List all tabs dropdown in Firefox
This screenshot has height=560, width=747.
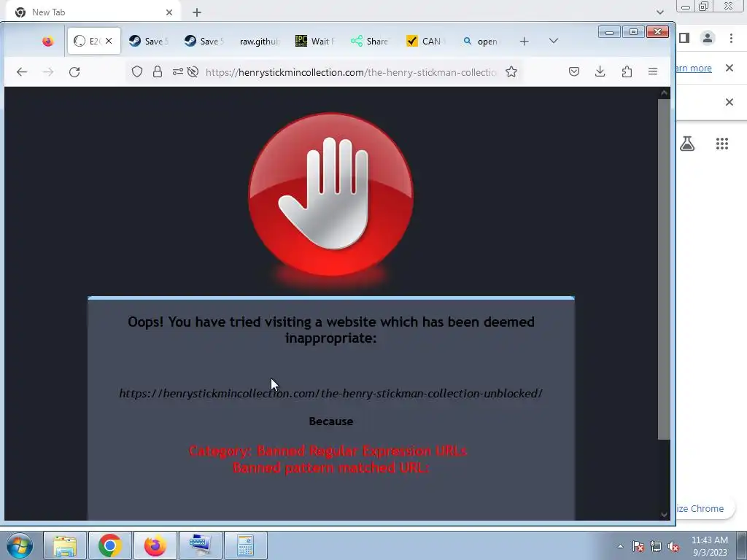click(x=553, y=41)
